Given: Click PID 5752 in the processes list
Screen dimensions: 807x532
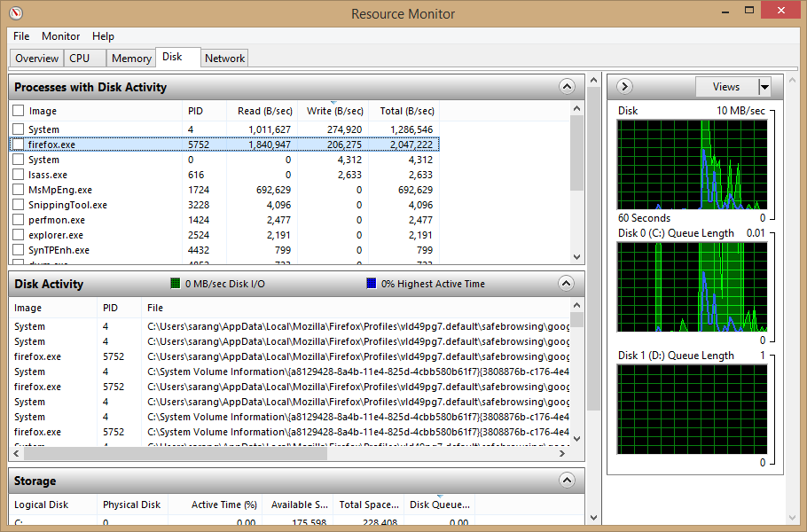Looking at the screenshot, I should click(x=199, y=145).
